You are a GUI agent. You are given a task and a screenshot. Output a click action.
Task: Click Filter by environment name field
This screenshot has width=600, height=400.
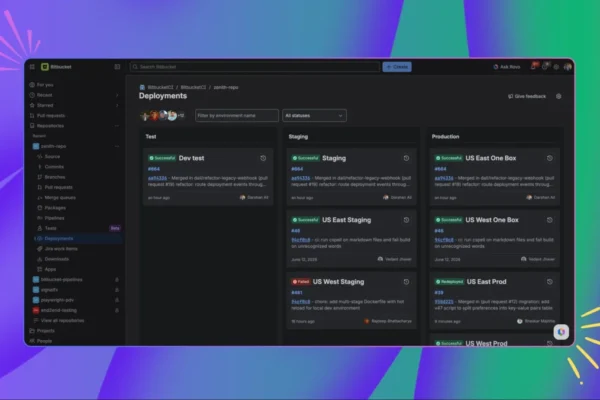(236, 116)
